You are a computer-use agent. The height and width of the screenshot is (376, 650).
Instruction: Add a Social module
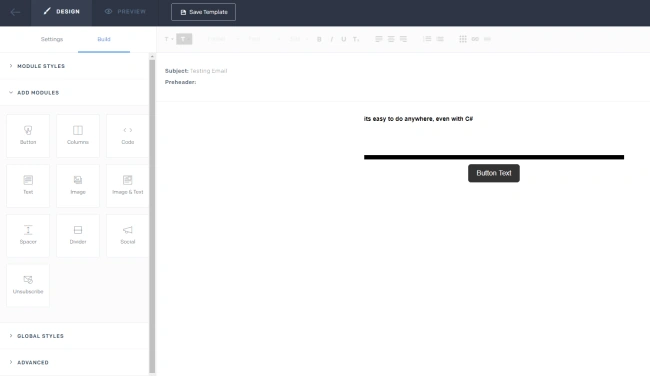[x=128, y=235]
